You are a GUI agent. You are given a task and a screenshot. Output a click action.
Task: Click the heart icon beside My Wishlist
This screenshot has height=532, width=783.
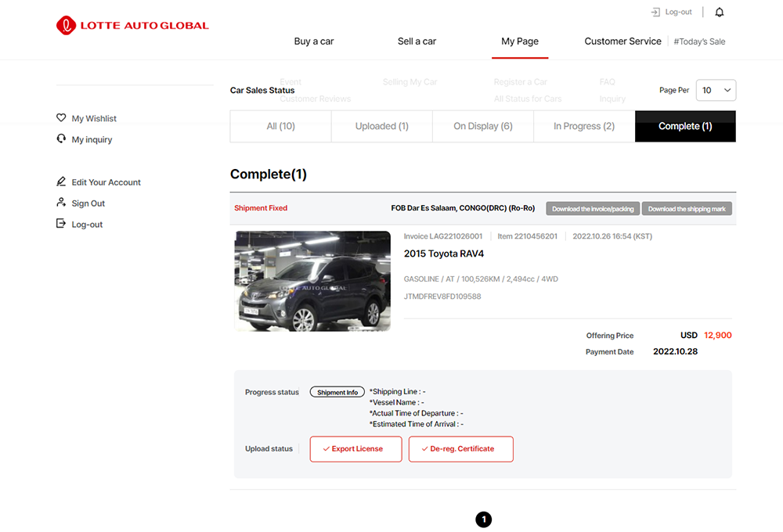[61, 118]
